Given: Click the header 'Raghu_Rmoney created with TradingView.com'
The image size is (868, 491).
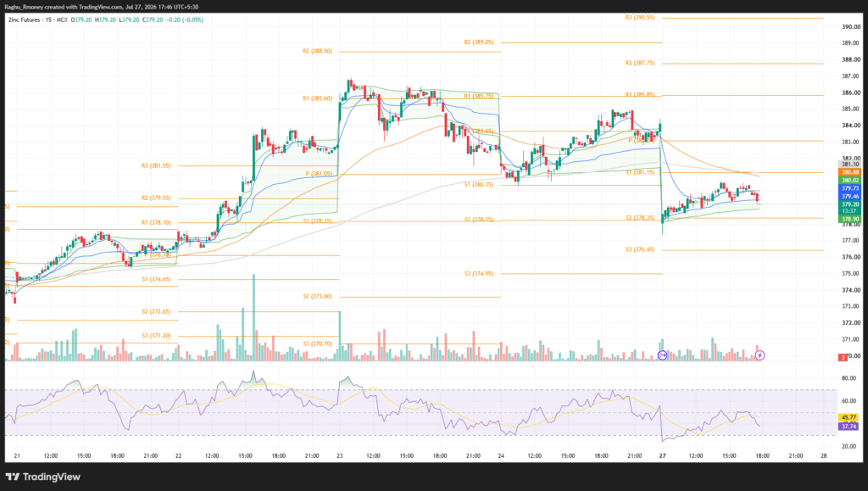Looking at the screenshot, I should tap(63, 7).
